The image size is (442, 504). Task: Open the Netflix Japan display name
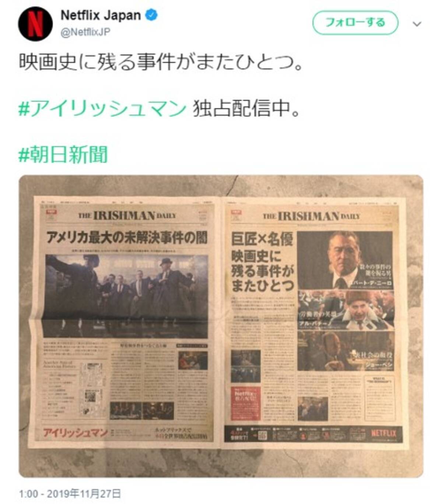pyautogui.click(x=101, y=15)
